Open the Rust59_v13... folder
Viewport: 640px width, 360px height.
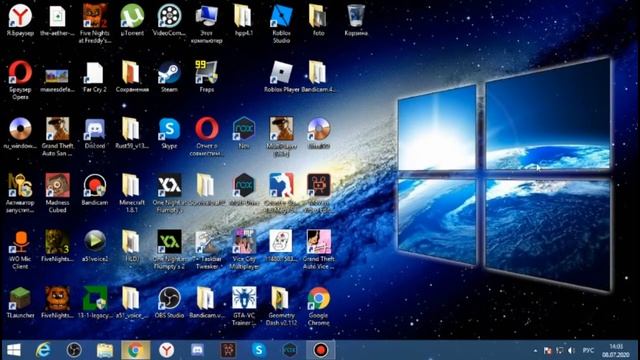tap(132, 133)
